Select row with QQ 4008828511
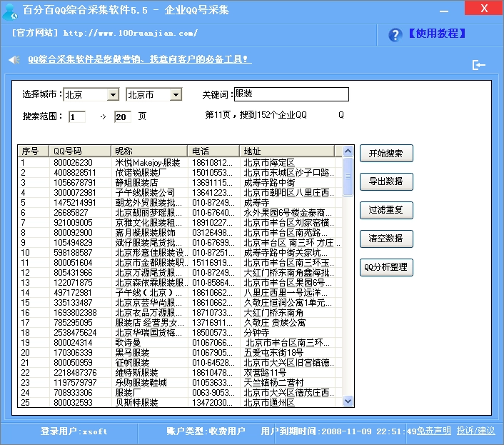504x445 pixels. (x=180, y=173)
